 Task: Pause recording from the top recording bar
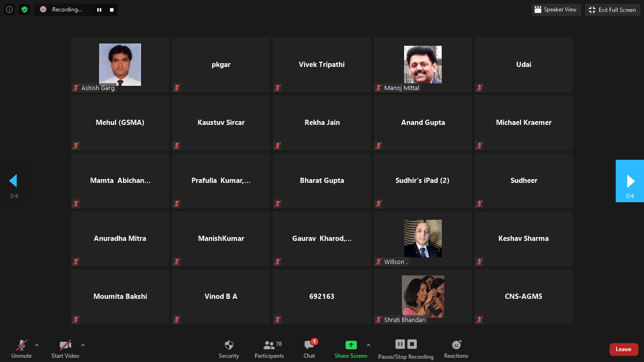click(x=99, y=9)
